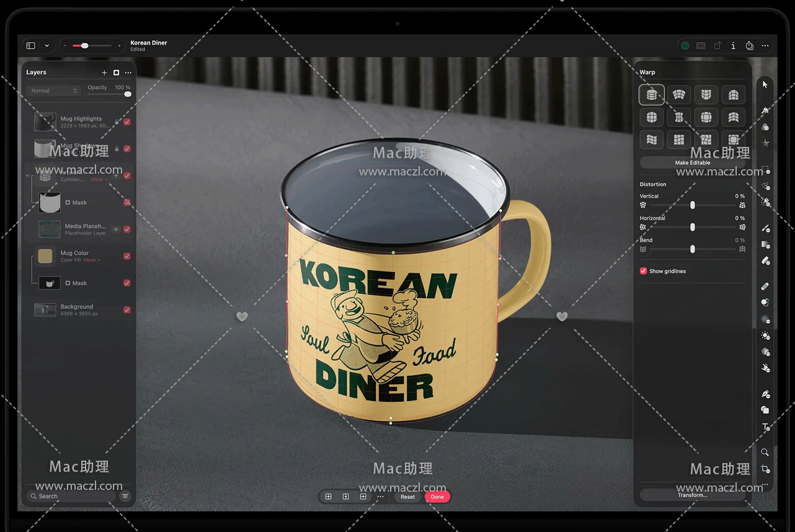Choose the fourth warp preset in the top row
The image size is (795, 532).
point(734,95)
